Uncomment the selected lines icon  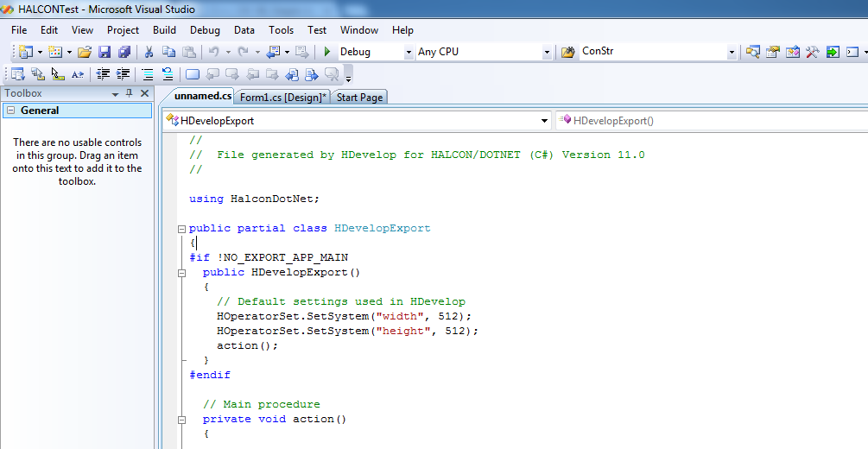point(168,74)
